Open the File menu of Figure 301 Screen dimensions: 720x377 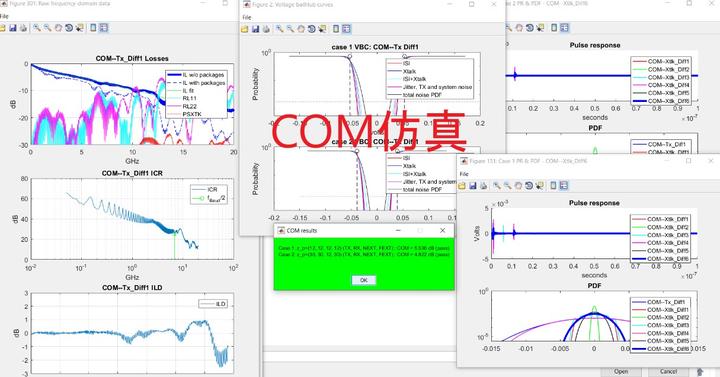pos(4,17)
